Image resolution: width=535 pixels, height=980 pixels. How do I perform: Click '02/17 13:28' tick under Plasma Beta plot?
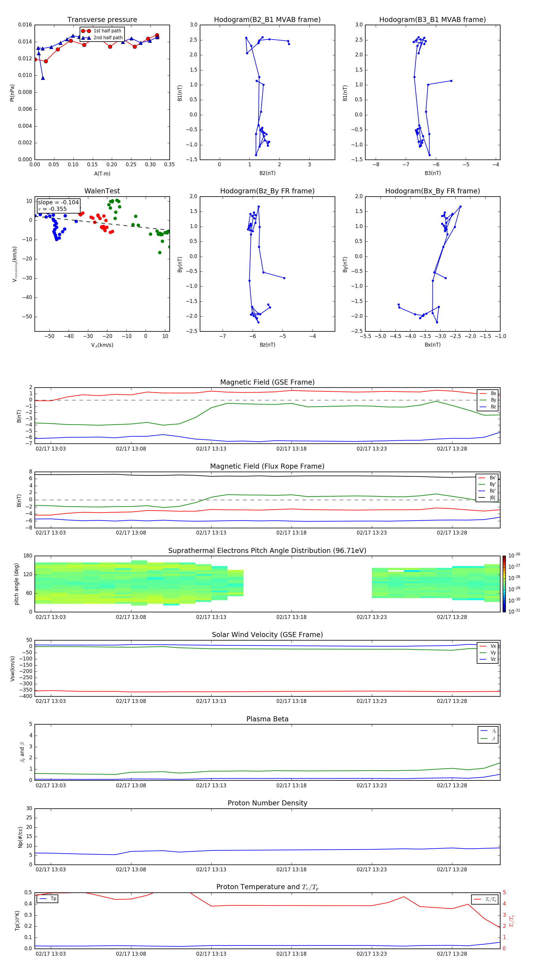451,785
